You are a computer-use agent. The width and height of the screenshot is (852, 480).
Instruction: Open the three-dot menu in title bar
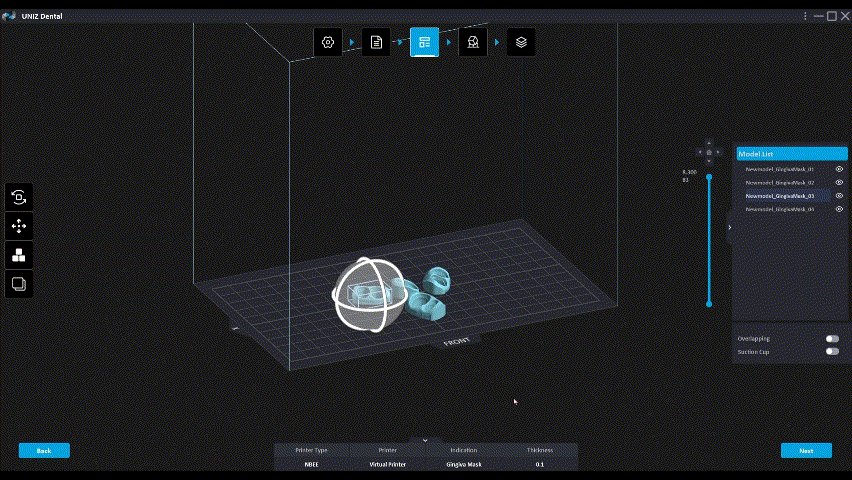pyautogui.click(x=805, y=16)
